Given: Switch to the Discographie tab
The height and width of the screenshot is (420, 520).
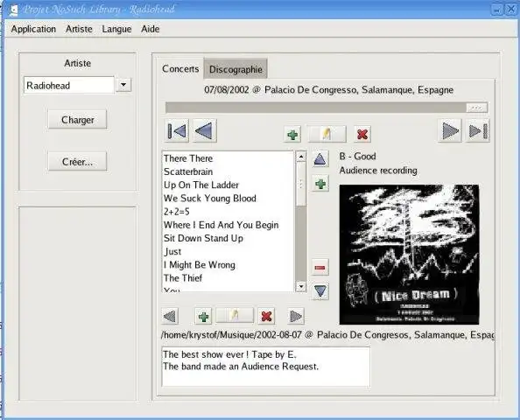Looking at the screenshot, I should (235, 69).
